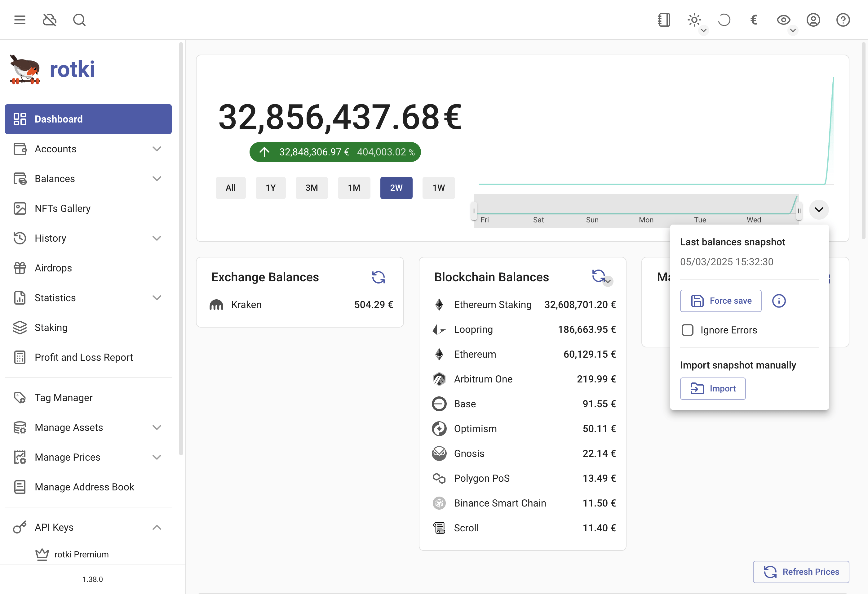Screen dimensions: 868x594
Task: Select the 2W timeframe
Action: coord(396,188)
